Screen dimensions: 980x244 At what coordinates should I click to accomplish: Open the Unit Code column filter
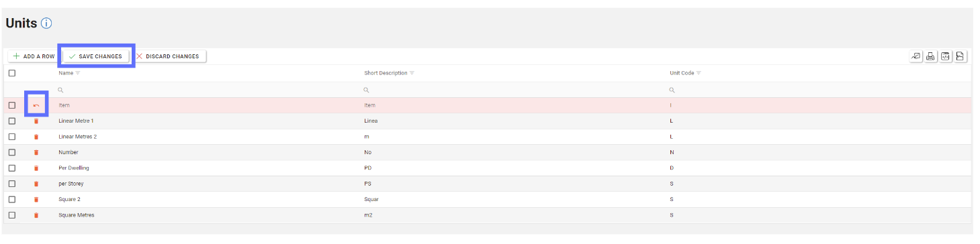[x=699, y=73]
